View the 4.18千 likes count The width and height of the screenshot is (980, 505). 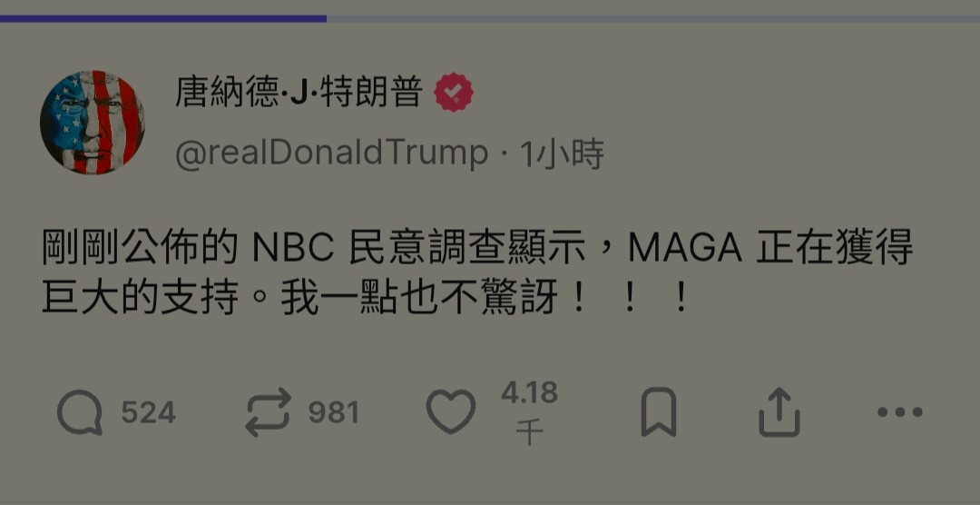pos(529,413)
